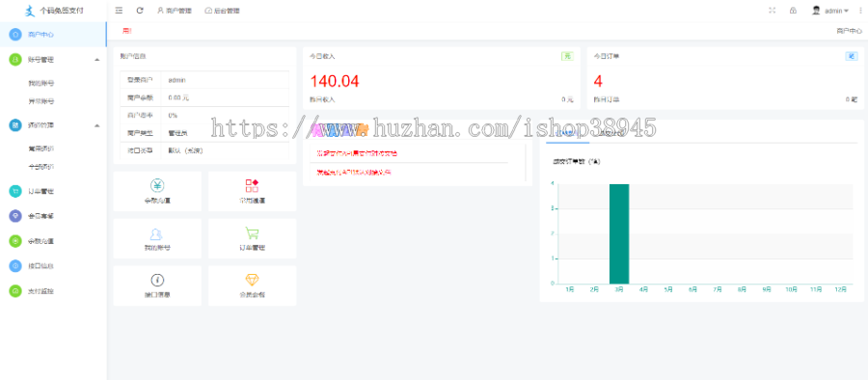Image resolution: width=868 pixels, height=380 pixels.
Task: Select 商户中心 in the sidebar
Action: click(53, 35)
